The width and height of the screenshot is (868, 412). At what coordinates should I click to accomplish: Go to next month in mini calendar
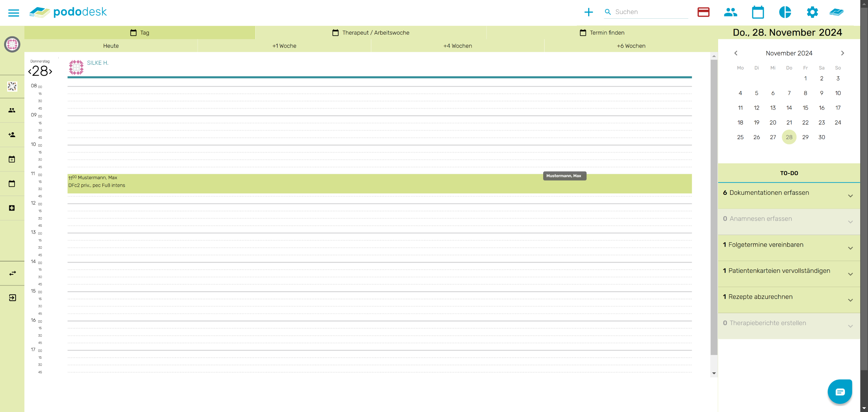(x=842, y=53)
